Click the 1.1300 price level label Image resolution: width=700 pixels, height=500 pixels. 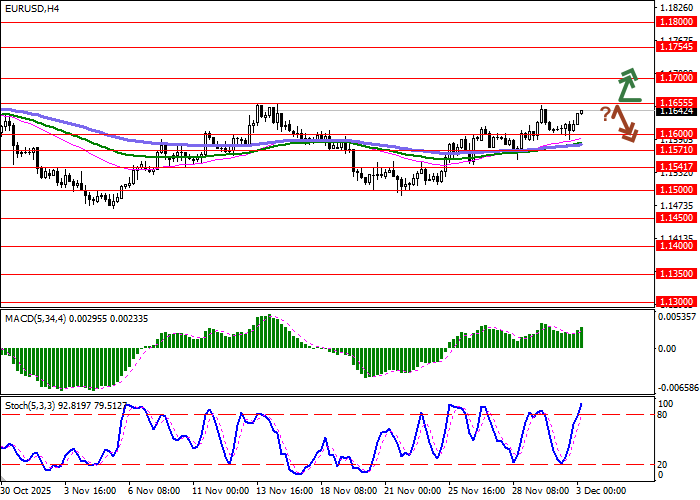(675, 300)
